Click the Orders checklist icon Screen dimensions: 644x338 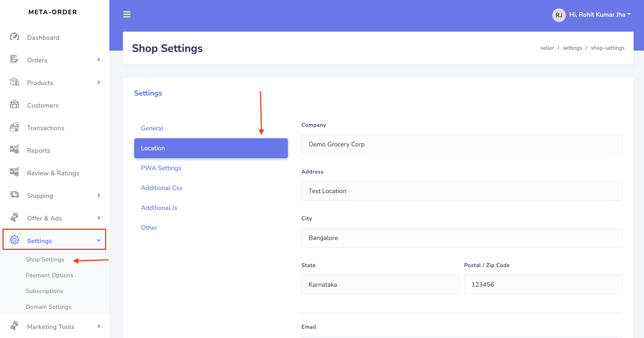(14, 59)
